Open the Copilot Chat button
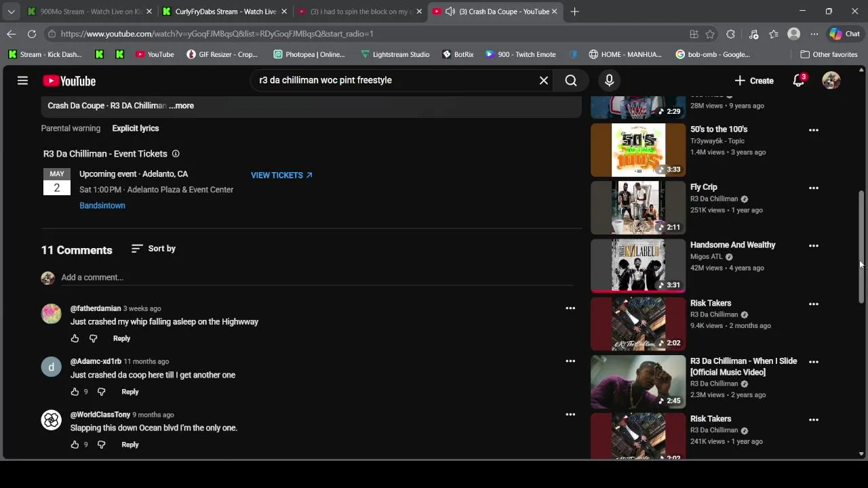The height and width of the screenshot is (488, 868). pos(845,34)
